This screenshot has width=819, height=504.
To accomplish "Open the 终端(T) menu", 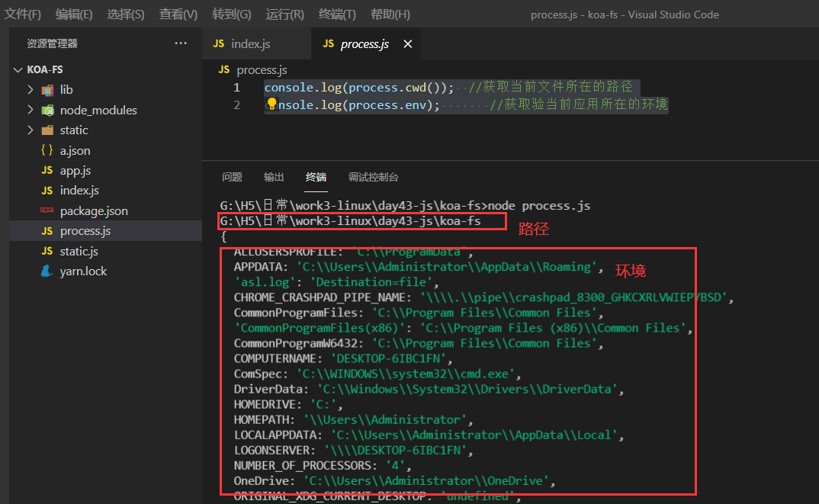I will point(337,14).
